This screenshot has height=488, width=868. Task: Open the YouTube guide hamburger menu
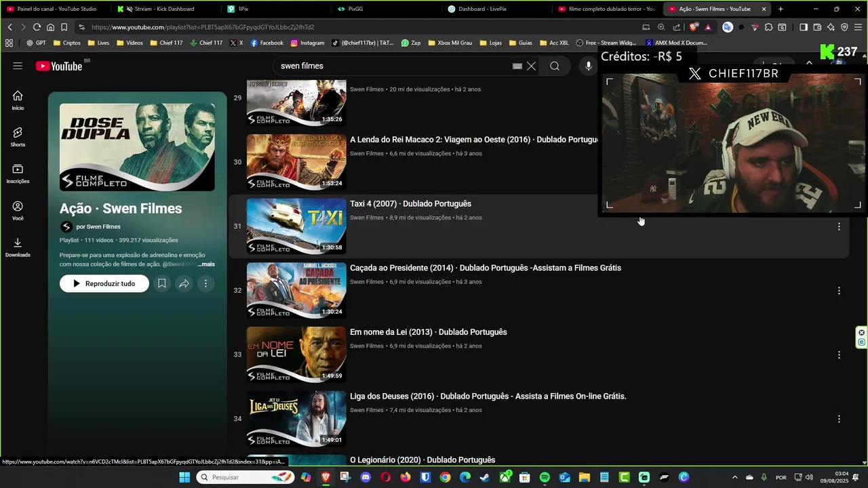pyautogui.click(x=18, y=66)
